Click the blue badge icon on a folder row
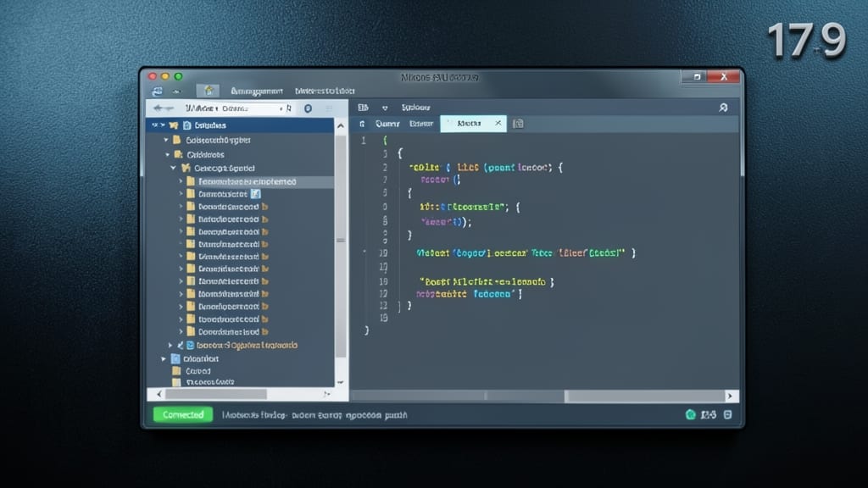 (x=255, y=194)
